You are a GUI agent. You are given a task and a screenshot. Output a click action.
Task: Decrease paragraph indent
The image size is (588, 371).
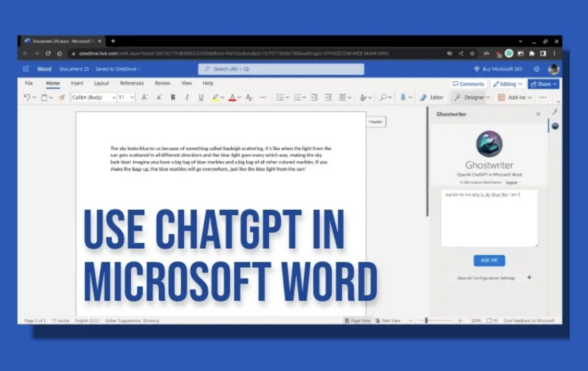point(314,97)
